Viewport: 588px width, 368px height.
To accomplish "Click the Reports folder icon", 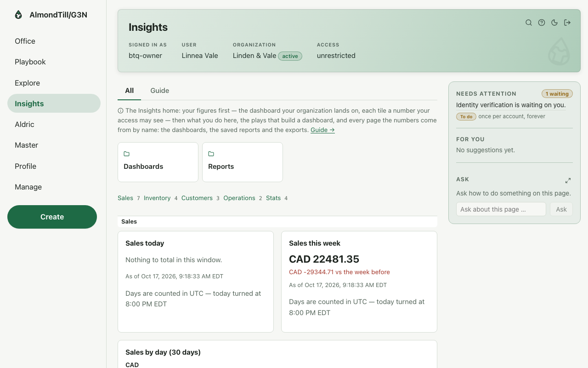I will [211, 154].
